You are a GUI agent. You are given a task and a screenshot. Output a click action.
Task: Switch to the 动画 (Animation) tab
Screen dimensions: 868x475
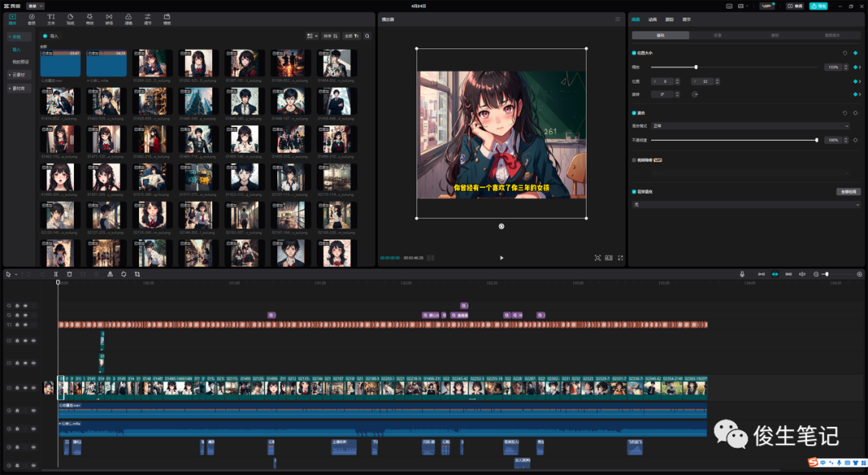(x=653, y=18)
